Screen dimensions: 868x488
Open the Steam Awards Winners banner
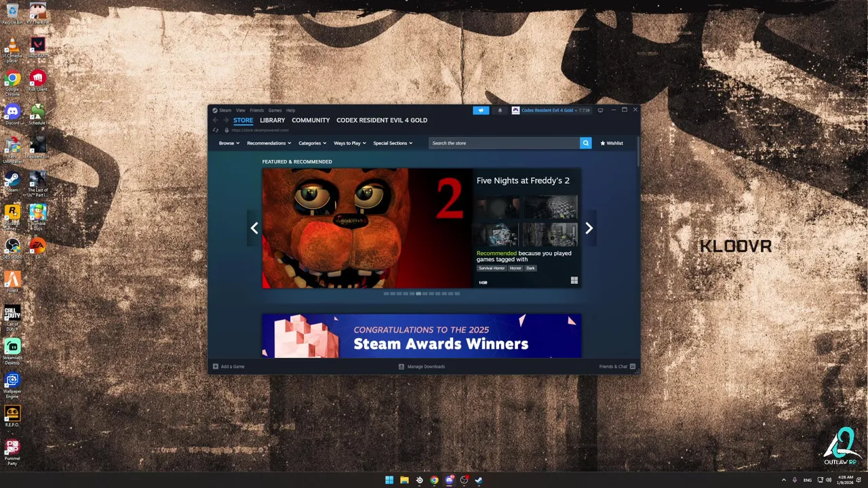(x=422, y=335)
